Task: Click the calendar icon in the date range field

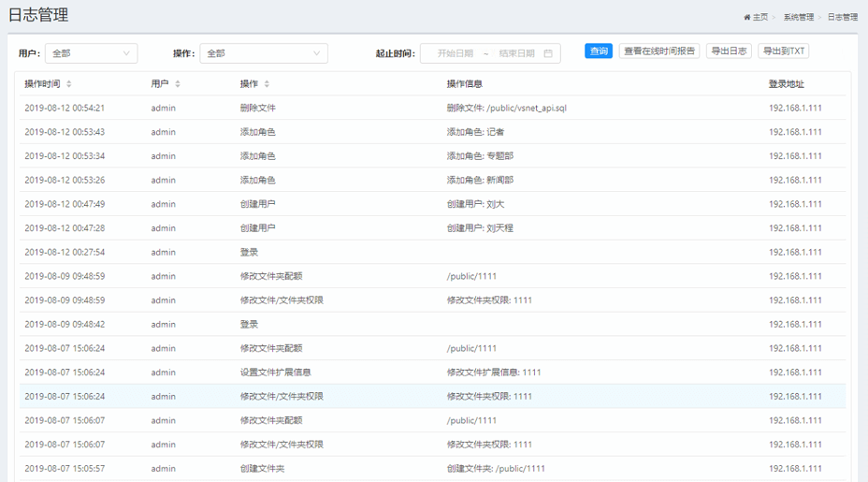Action: click(548, 53)
